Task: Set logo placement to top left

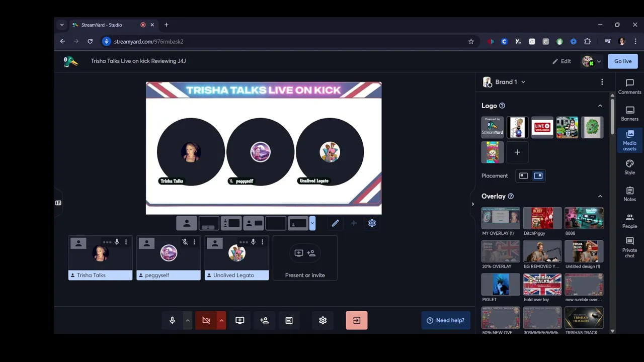Action: click(523, 175)
